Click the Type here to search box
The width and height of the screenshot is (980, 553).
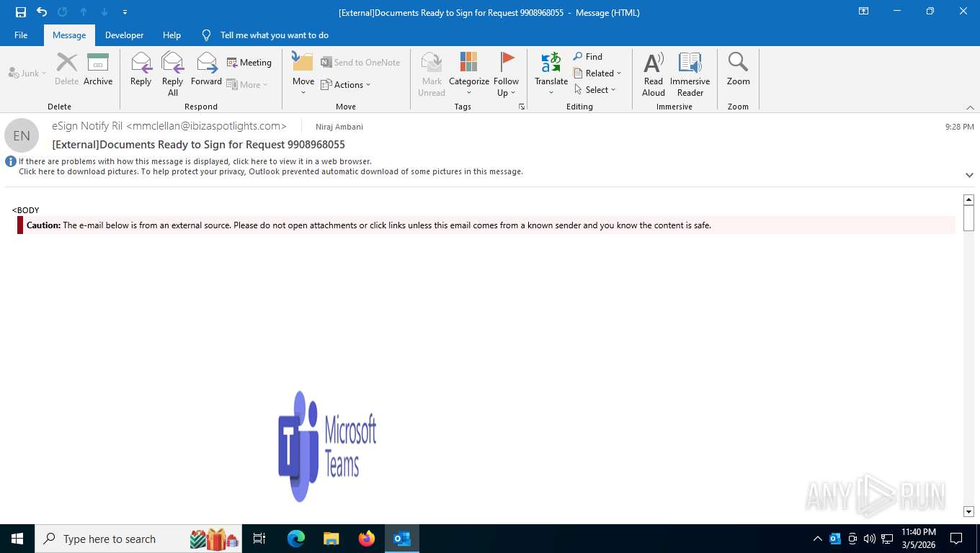point(138,539)
